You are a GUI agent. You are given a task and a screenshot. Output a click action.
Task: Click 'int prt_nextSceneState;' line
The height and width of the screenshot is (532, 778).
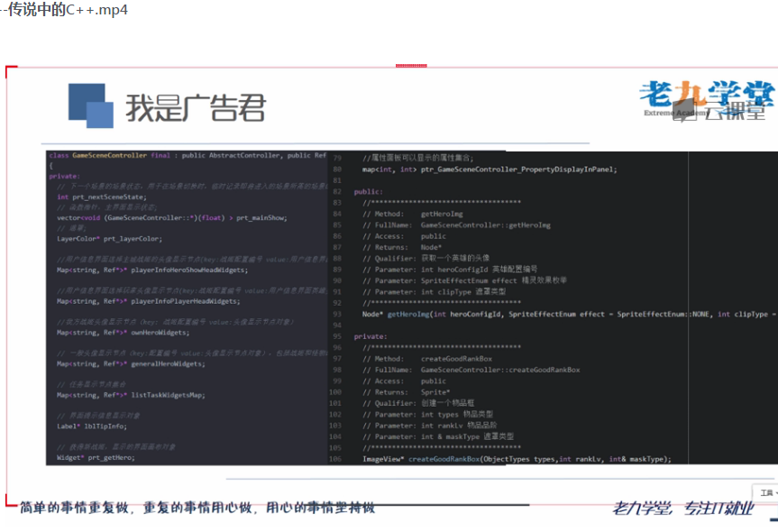(x=102, y=197)
